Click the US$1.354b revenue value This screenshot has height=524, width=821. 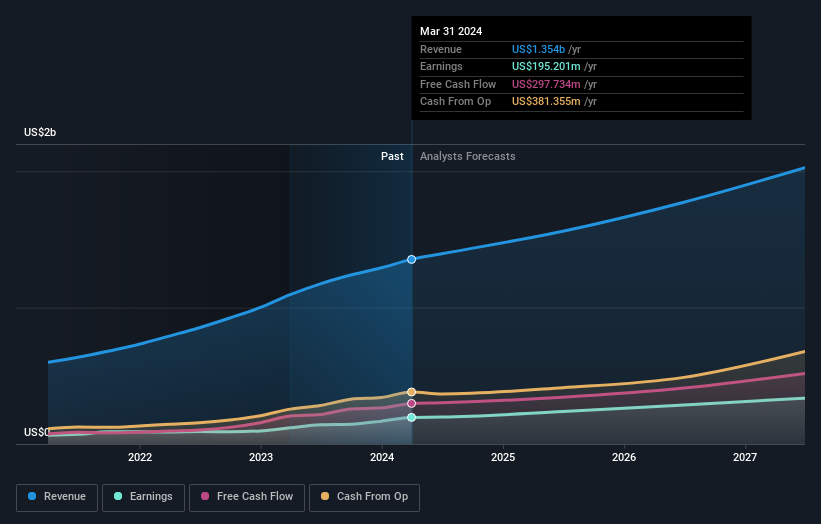pos(538,49)
